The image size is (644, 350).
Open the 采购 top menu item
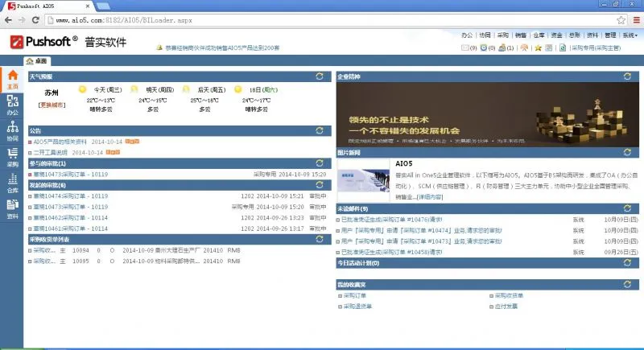[x=502, y=35]
